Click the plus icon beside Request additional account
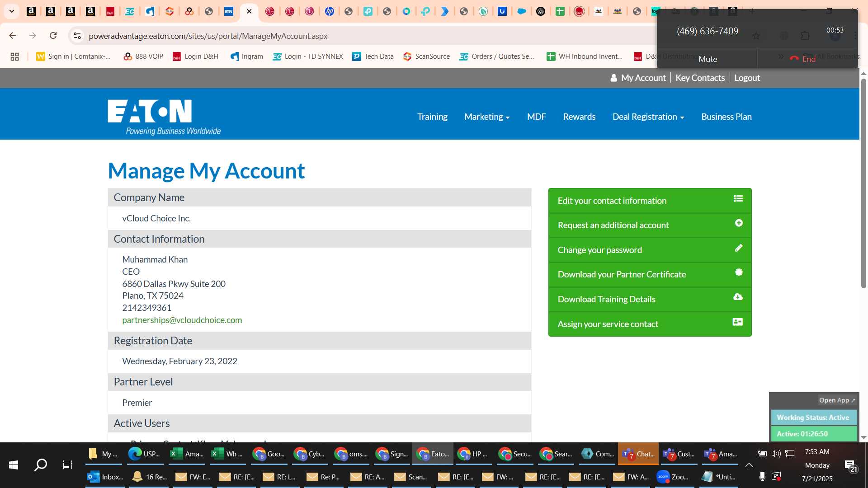Image resolution: width=868 pixels, height=488 pixels. click(x=739, y=223)
